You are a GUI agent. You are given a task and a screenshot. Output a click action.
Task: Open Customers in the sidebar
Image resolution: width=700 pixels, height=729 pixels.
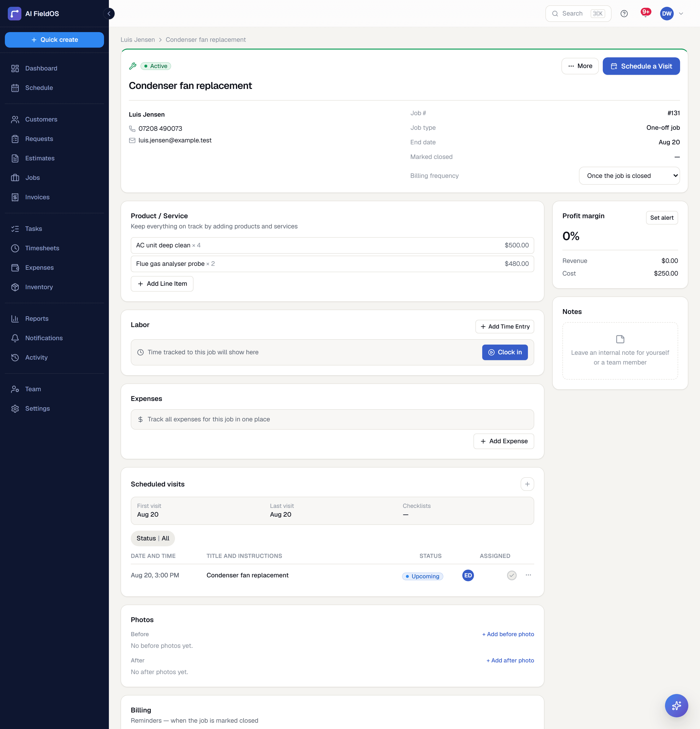click(x=54, y=119)
